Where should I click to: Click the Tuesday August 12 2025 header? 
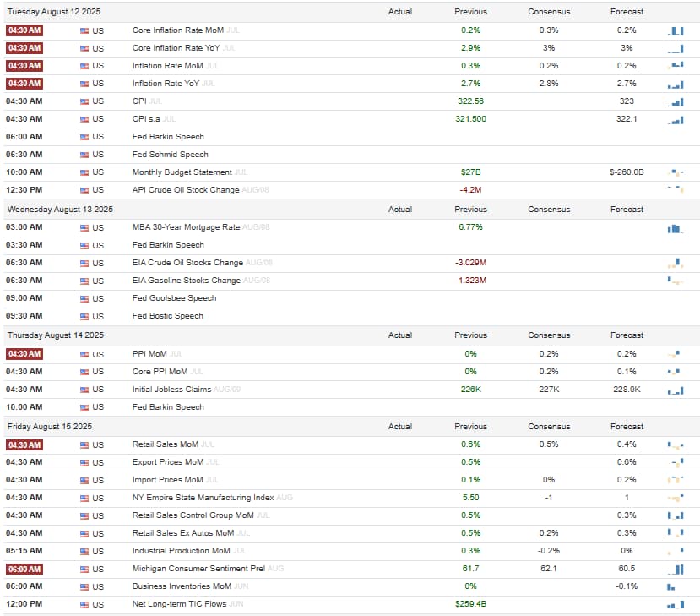(54, 12)
